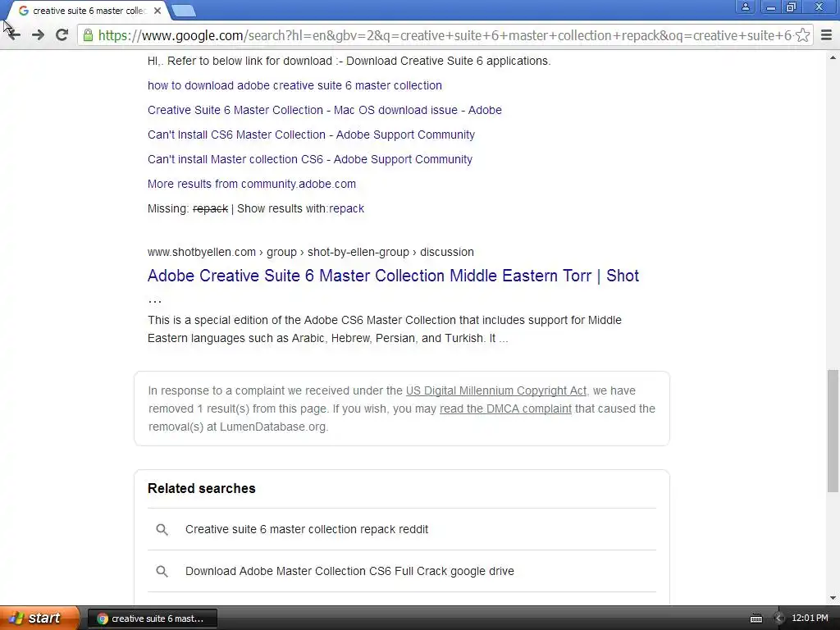This screenshot has height=630, width=840.
Task: Go back with the browser back arrow
Action: (x=14, y=35)
